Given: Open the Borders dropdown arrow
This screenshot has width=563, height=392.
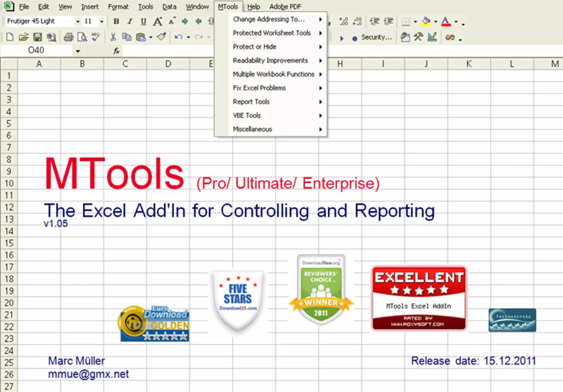Looking at the screenshot, I should [x=416, y=22].
